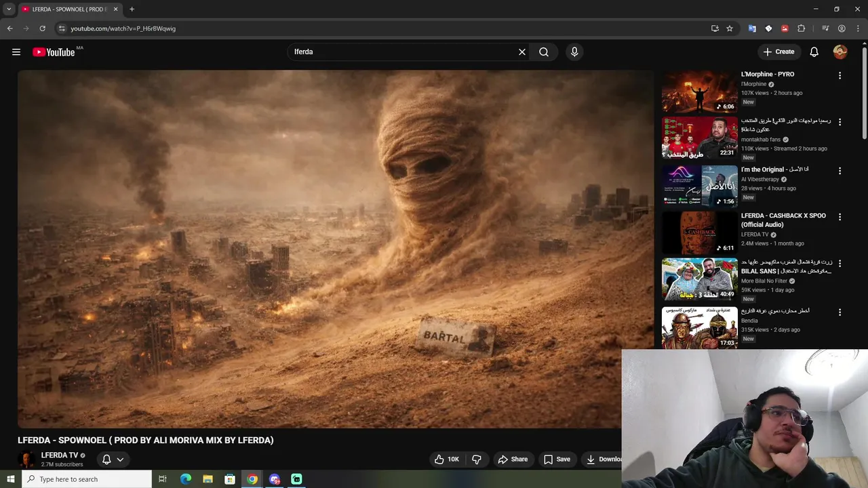The image size is (868, 488).
Task: Open the YouTube guide hamburger menu
Action: [x=16, y=52]
